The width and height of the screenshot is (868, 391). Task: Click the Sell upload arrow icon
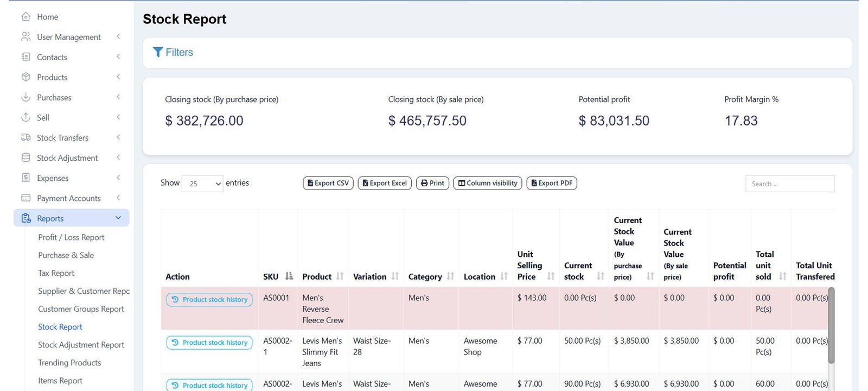pos(25,117)
